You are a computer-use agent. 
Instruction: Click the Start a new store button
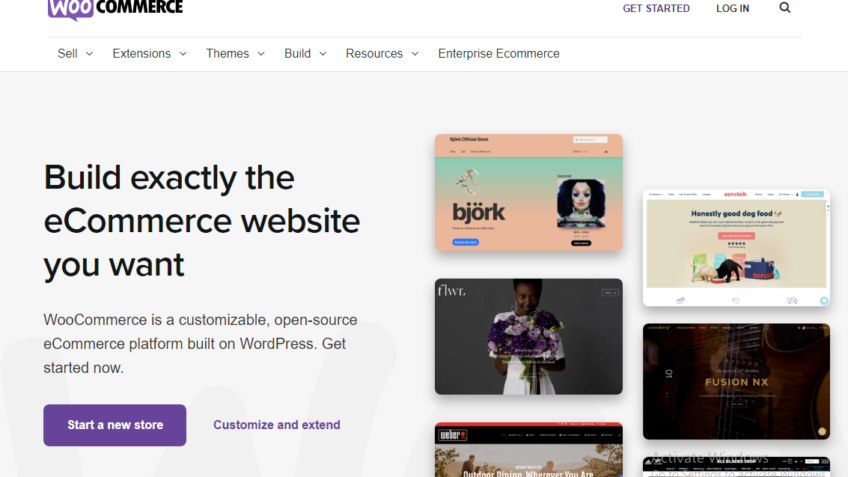(x=115, y=425)
